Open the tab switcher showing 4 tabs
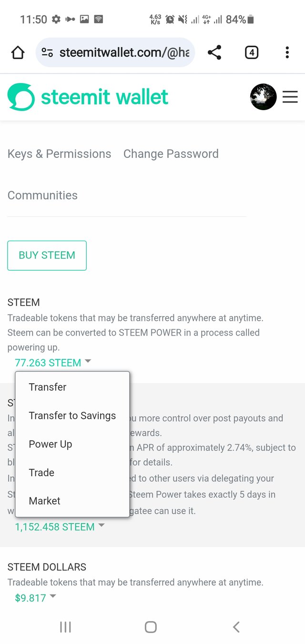The image size is (305, 644). click(252, 52)
